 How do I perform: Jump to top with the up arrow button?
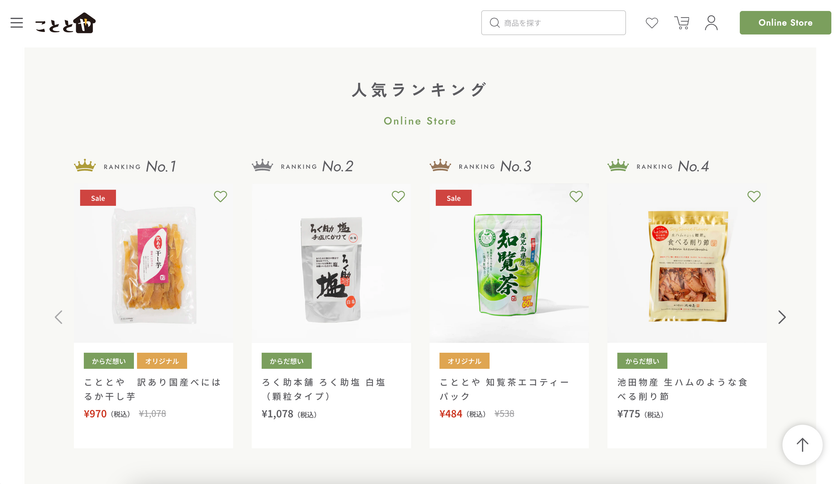pyautogui.click(x=802, y=444)
